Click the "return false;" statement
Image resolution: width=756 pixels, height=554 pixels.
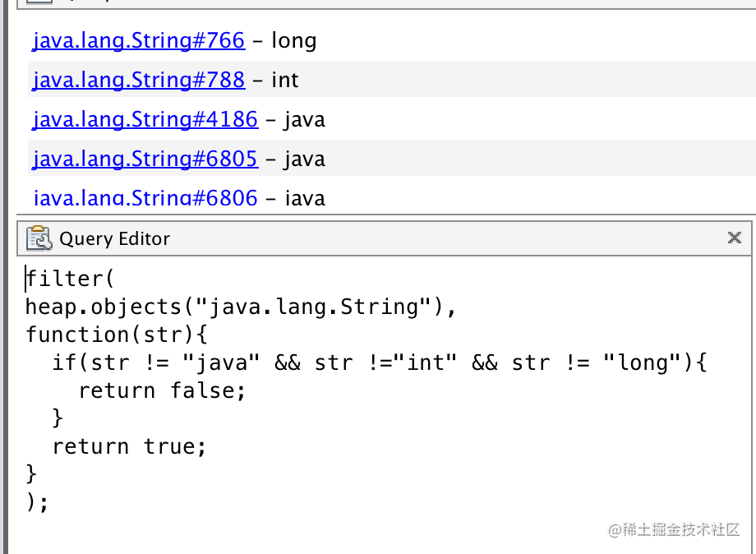point(162,390)
